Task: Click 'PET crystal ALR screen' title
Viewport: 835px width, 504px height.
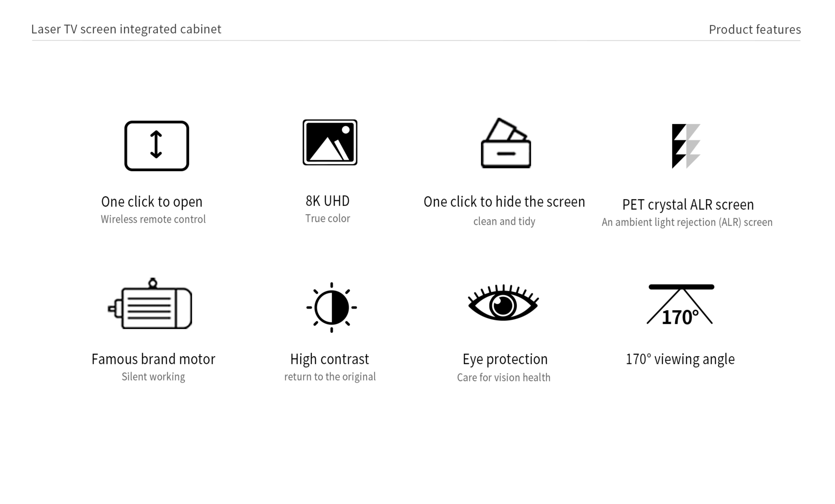Action: pyautogui.click(x=688, y=205)
